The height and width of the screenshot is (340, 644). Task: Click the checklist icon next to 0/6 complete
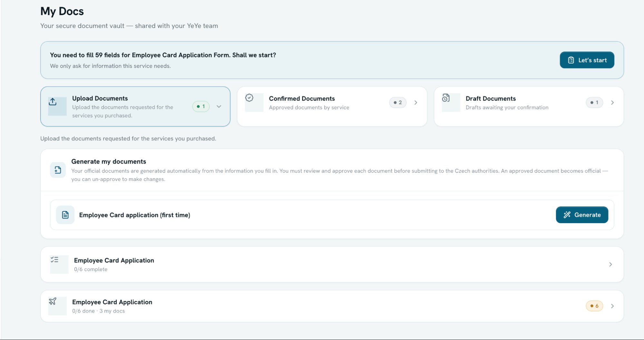(54, 260)
